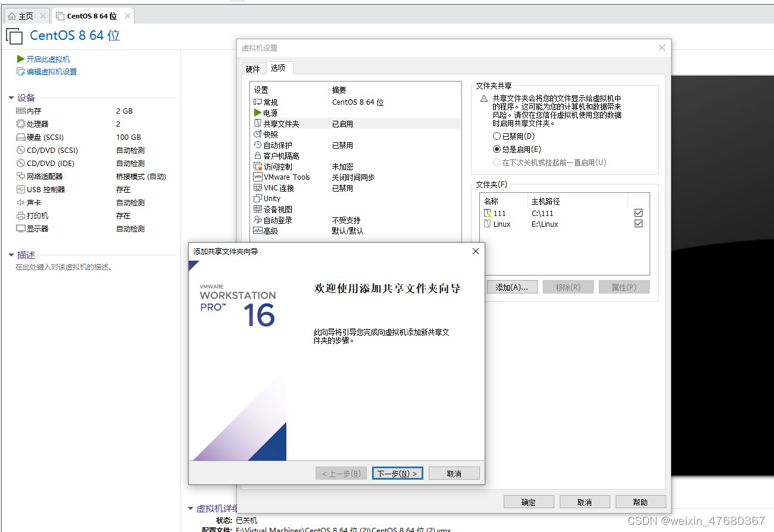Close the CentOS 8 64 位 tab
The height and width of the screenshot is (532, 774).
tap(128, 16)
